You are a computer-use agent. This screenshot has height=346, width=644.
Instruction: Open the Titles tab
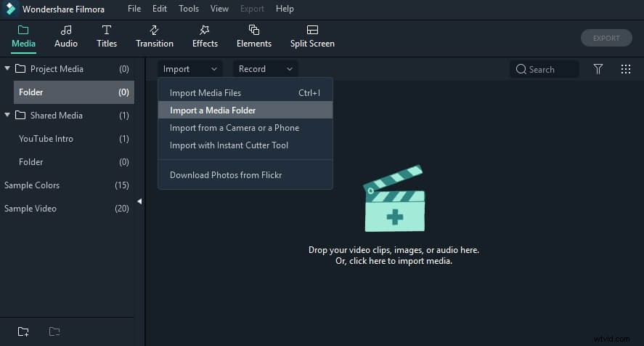(107, 37)
